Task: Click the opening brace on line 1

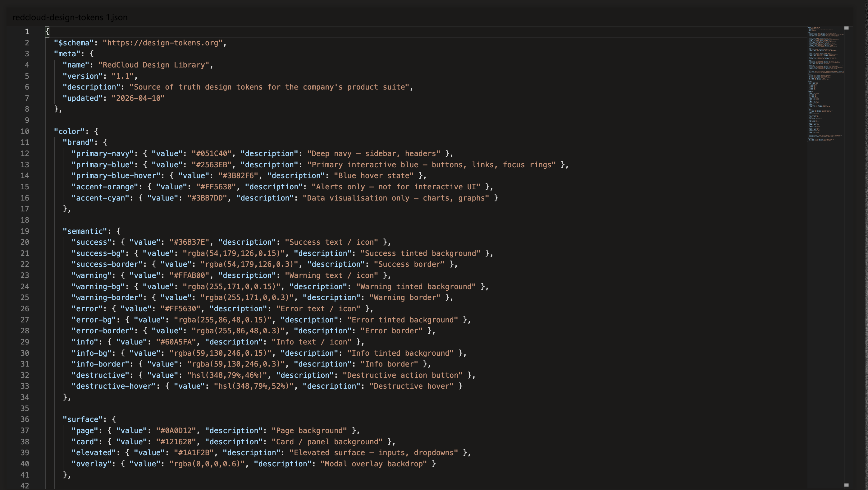Action: point(48,32)
